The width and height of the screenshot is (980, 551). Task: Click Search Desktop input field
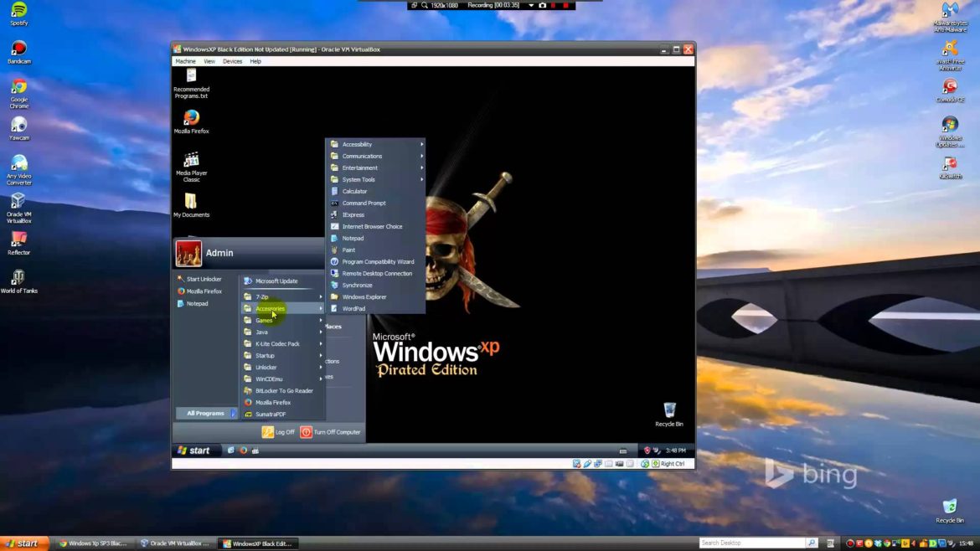coord(752,543)
